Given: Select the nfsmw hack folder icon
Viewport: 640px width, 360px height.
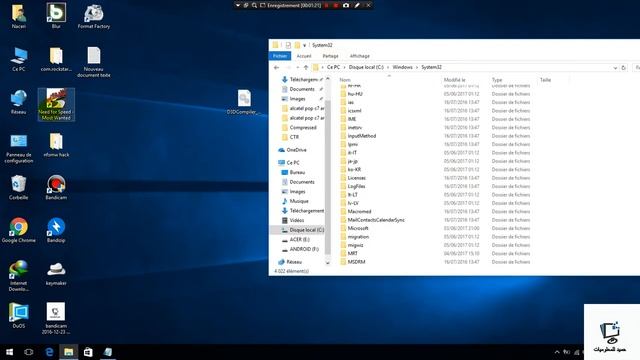Looking at the screenshot, I should point(56,145).
